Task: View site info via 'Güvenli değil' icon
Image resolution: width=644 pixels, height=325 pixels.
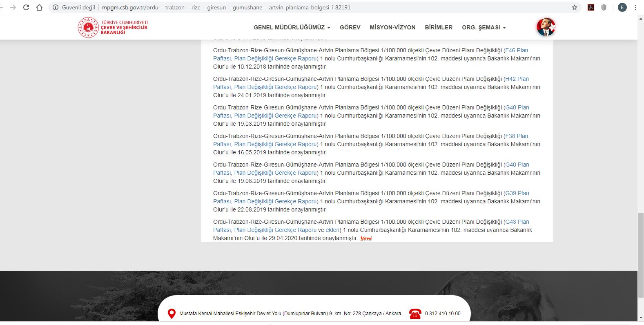Action: coord(56,7)
